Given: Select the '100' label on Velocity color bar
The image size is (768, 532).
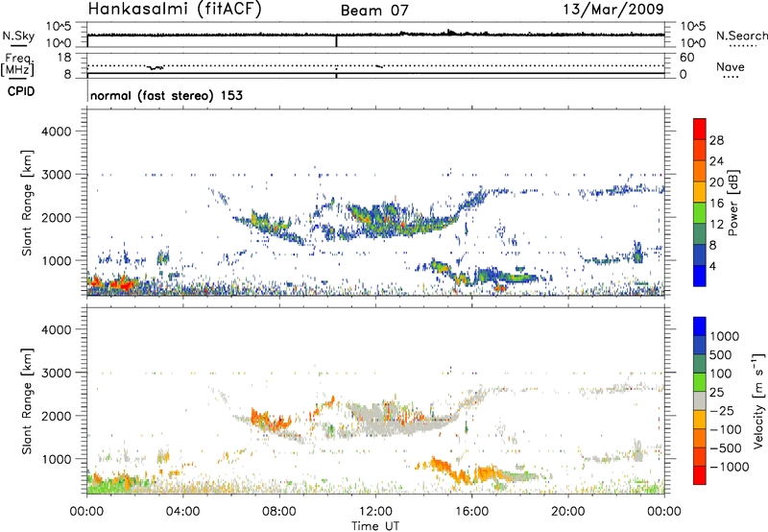Looking at the screenshot, I should point(721,374).
